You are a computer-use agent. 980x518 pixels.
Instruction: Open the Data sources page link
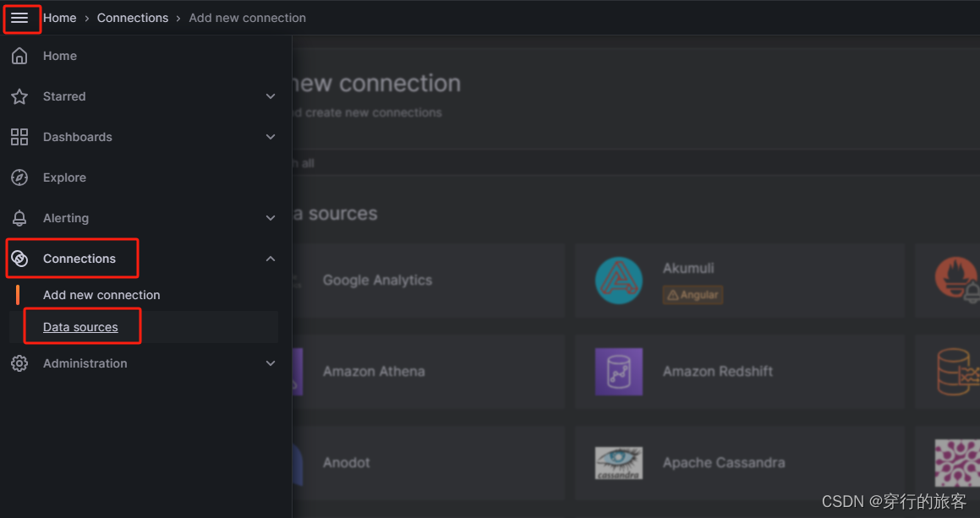pyautogui.click(x=80, y=327)
